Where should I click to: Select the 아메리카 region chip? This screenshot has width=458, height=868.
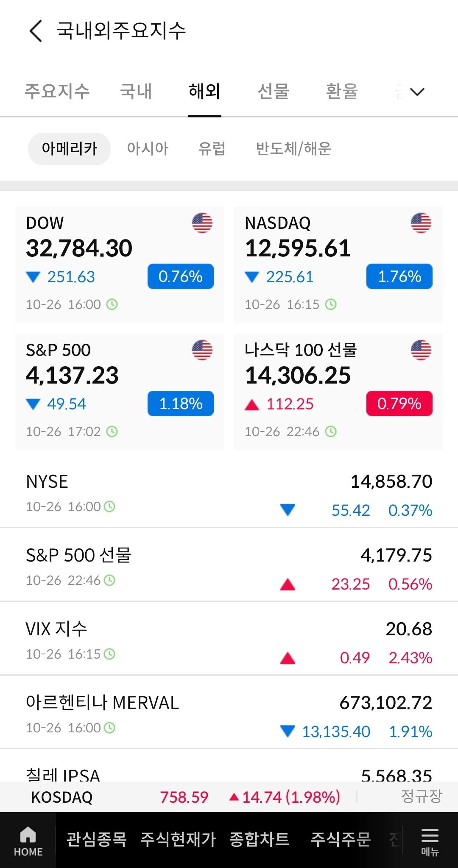click(69, 149)
